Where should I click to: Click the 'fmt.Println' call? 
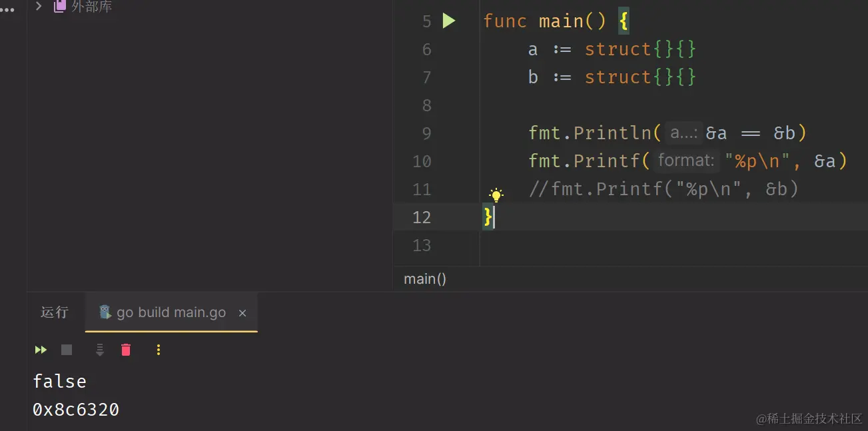pos(590,133)
